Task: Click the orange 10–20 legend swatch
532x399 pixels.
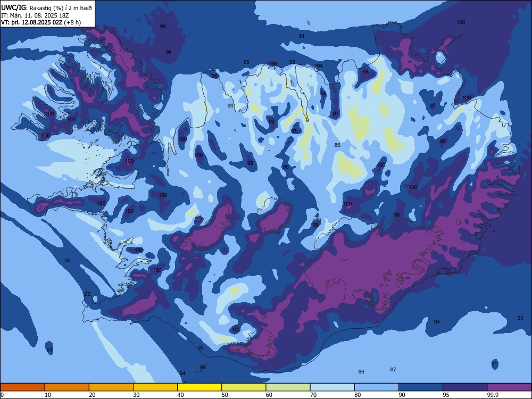Action: pos(67,387)
